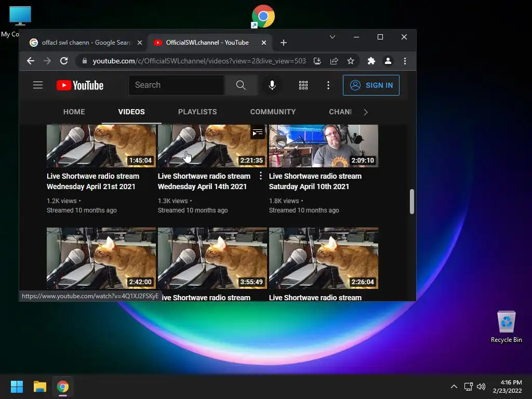Close the Google Search tab
This screenshot has height=399, width=532.
click(x=140, y=43)
